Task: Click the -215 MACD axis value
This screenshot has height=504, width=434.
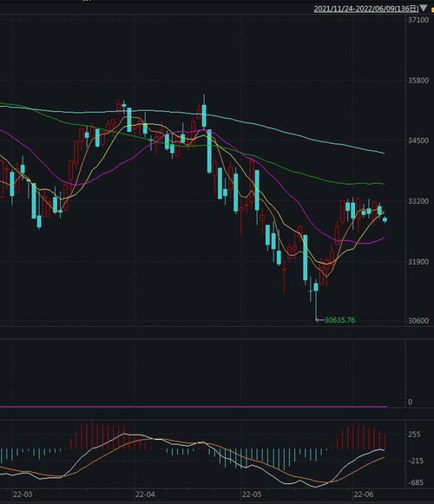Action: (416, 461)
